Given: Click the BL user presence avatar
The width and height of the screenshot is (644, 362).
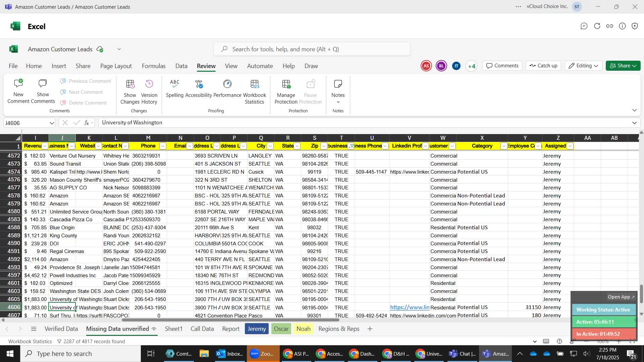Looking at the screenshot, I should [x=441, y=66].
